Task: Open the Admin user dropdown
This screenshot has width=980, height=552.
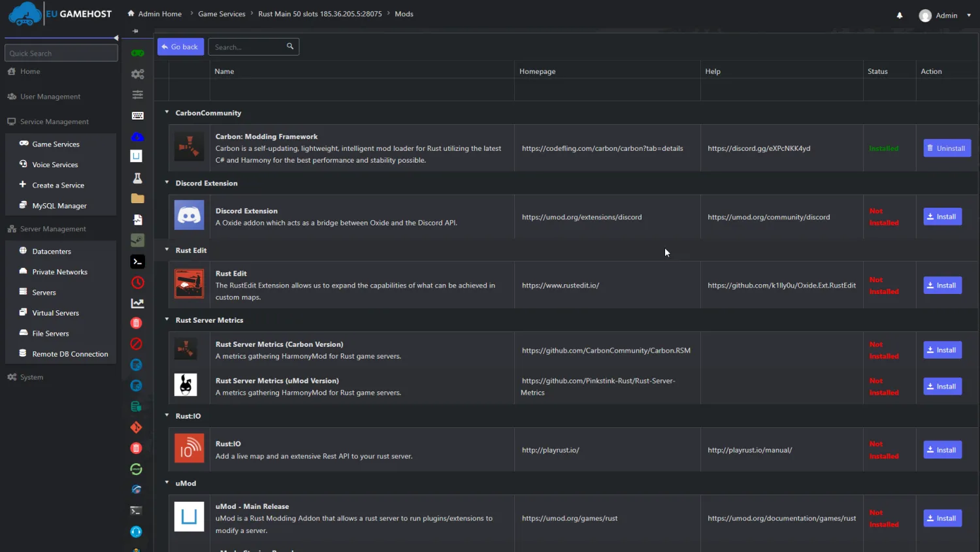Action: 945,16
